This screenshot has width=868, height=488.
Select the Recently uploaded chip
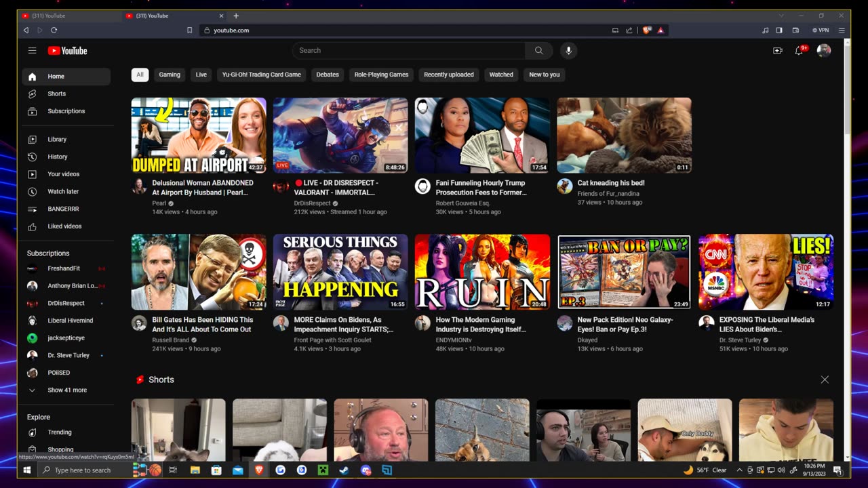click(x=449, y=75)
